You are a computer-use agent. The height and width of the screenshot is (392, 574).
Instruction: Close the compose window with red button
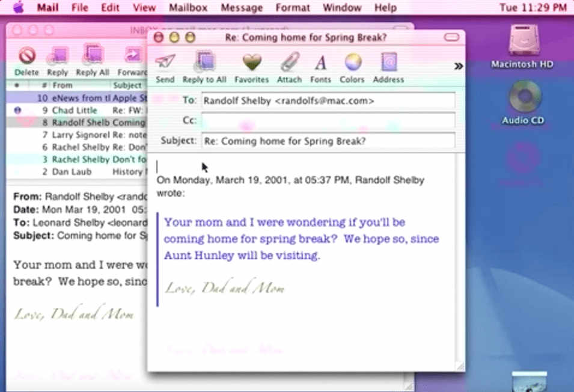click(x=159, y=37)
